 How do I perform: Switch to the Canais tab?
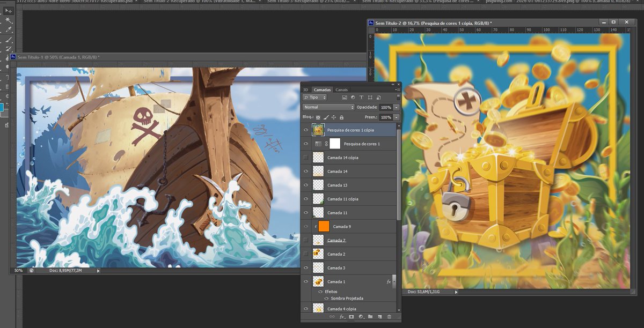point(342,90)
